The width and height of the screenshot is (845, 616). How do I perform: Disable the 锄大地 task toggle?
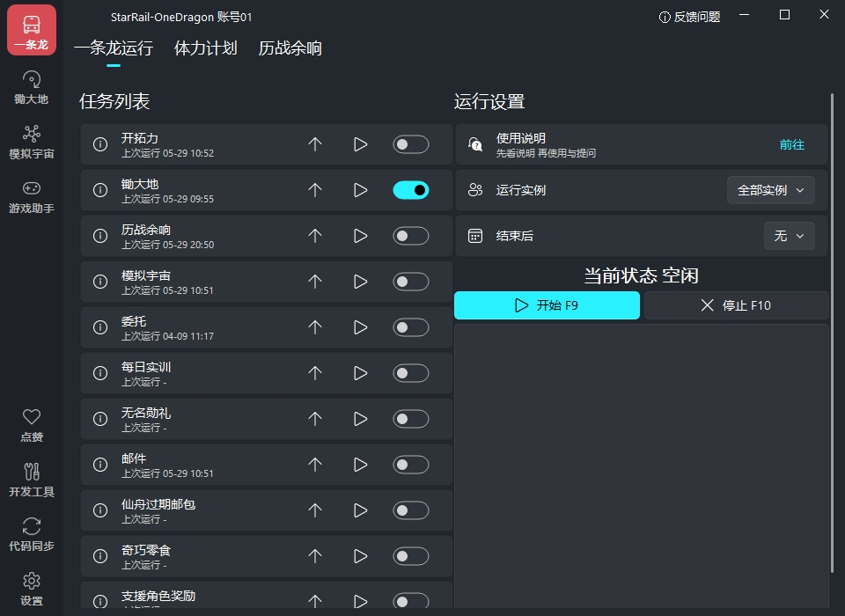[x=410, y=189]
